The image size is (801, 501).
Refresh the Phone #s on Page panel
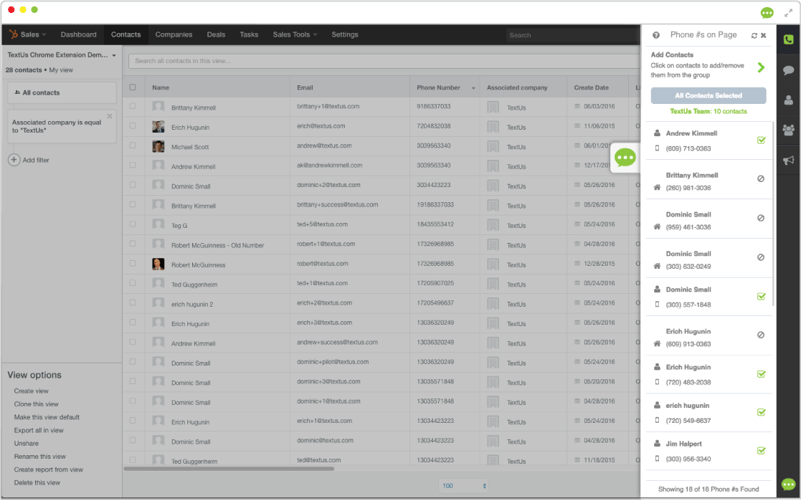754,35
